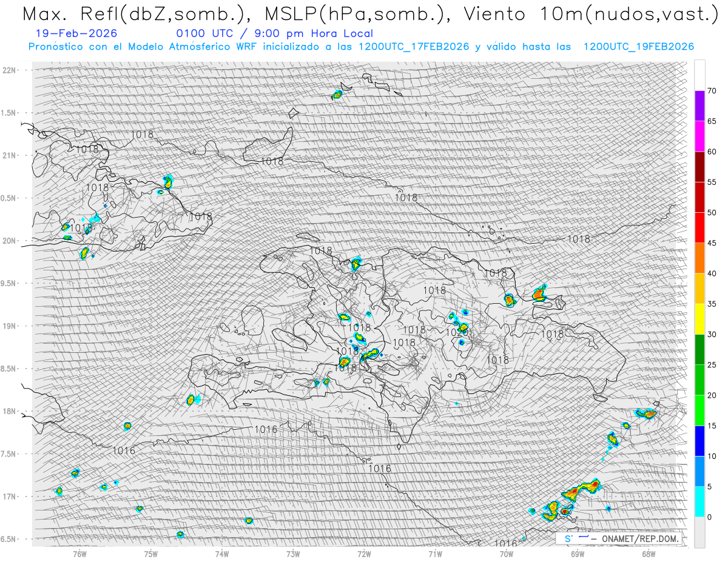The image size is (728, 562).
Task: Select the 74W longitude label
Action: click(x=222, y=554)
